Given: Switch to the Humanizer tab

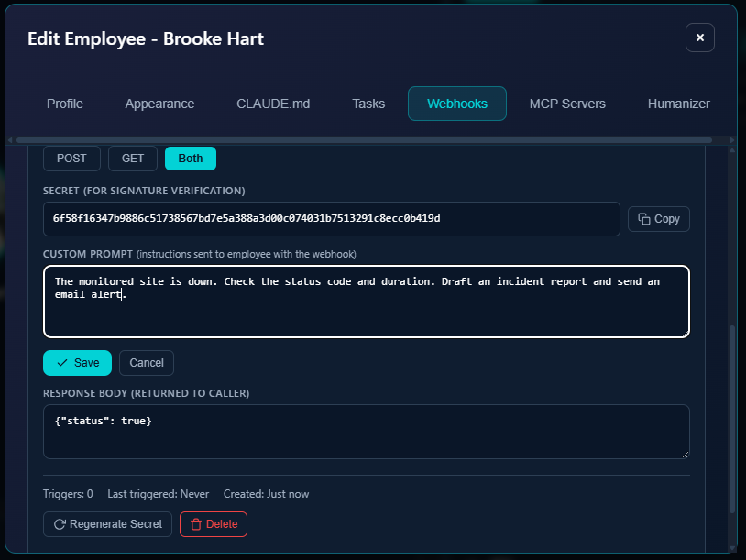Looking at the screenshot, I should 678,104.
